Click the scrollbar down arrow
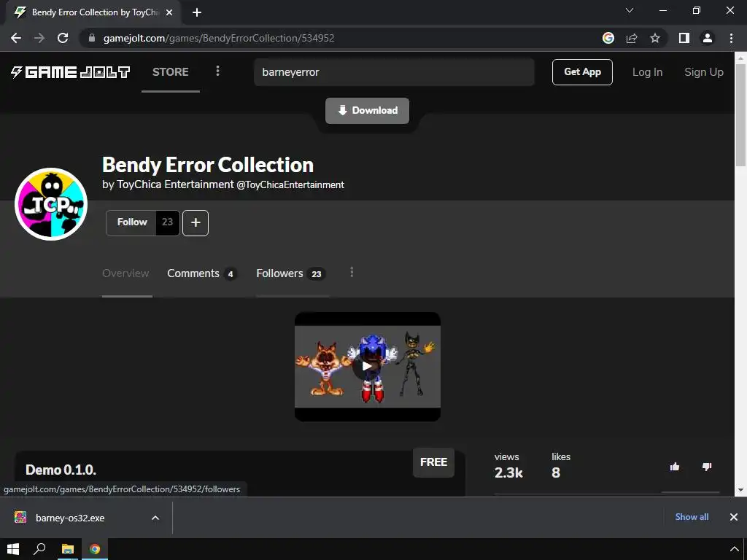 [x=741, y=490]
